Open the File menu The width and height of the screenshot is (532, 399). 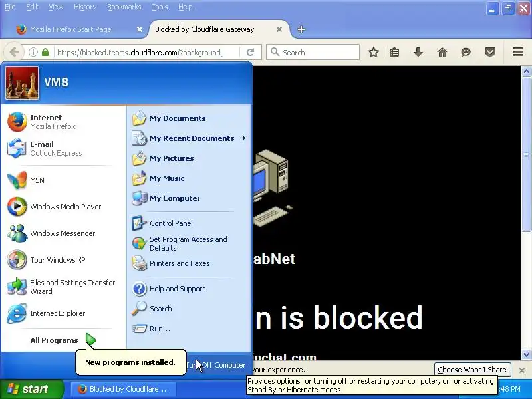pyautogui.click(x=10, y=7)
